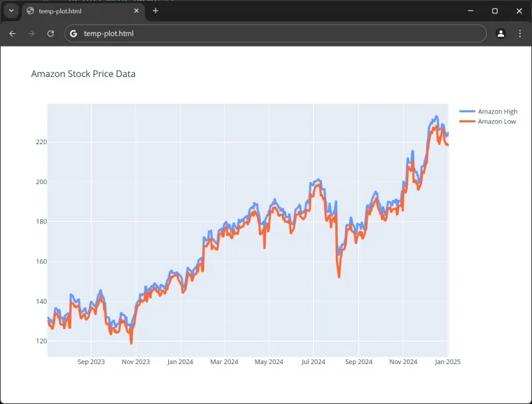Click the 220 y-axis label

tap(41, 142)
